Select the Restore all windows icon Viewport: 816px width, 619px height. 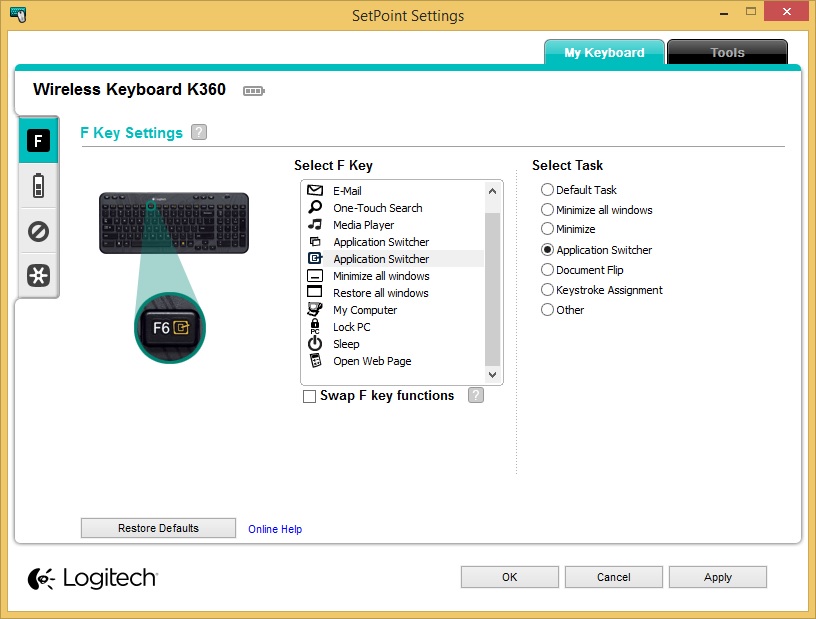click(315, 292)
